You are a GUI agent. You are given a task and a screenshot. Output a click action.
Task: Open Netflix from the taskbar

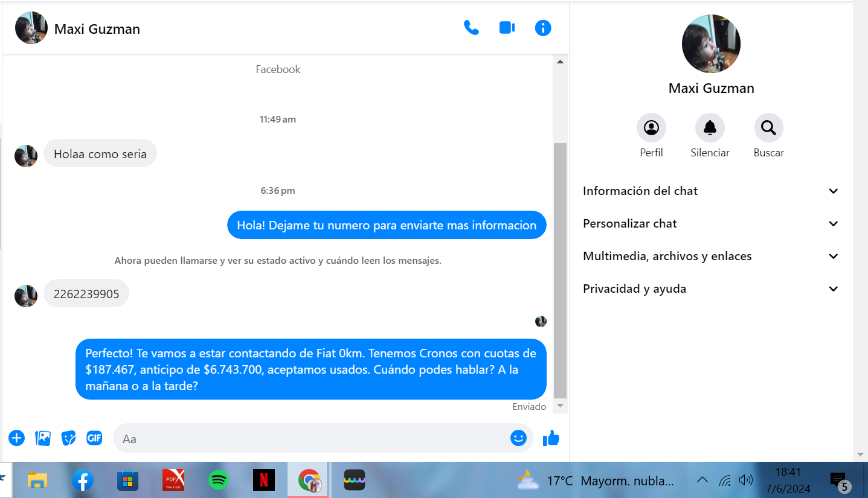[264, 480]
